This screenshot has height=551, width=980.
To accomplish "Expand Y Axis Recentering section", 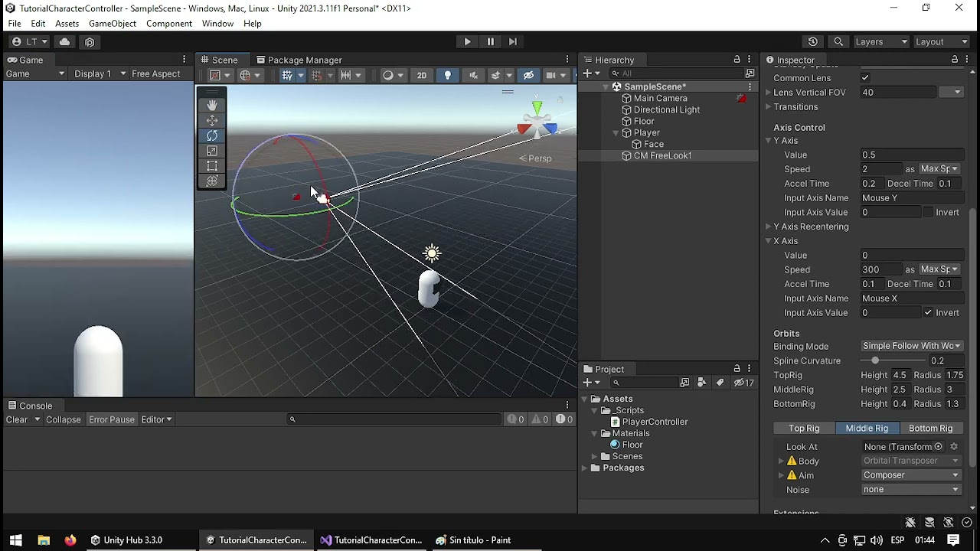I will tap(769, 227).
